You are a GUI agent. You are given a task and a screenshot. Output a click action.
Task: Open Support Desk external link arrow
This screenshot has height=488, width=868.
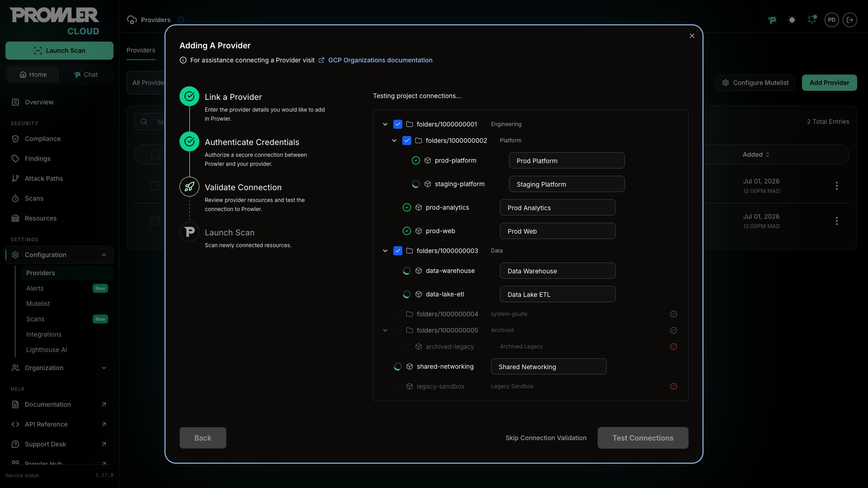pos(104,444)
